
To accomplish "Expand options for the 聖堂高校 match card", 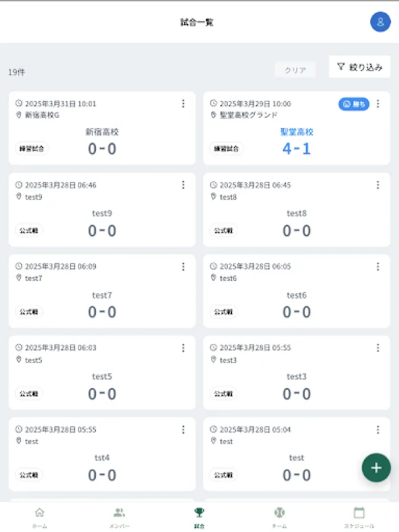I will [378, 103].
